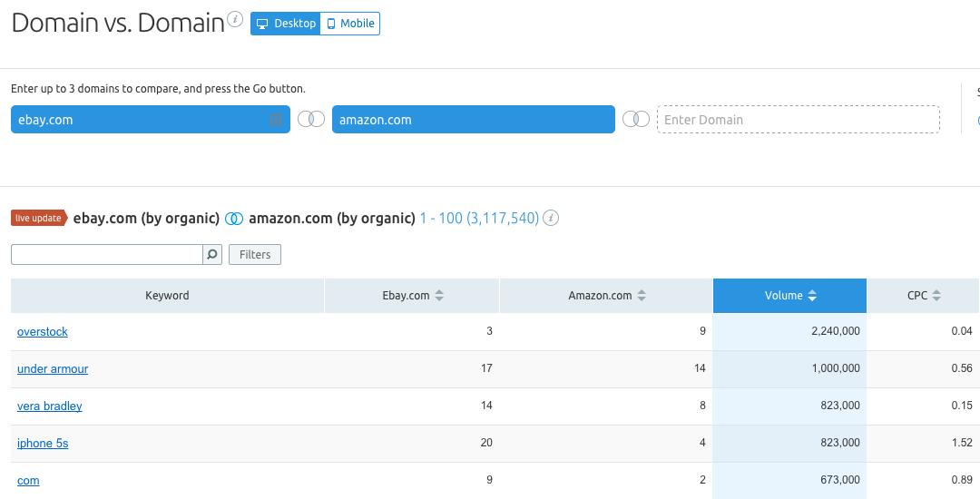This screenshot has height=499, width=980.
Task: Toggle the Venn intersection icon before the Enter Domain field
Action: (x=636, y=119)
